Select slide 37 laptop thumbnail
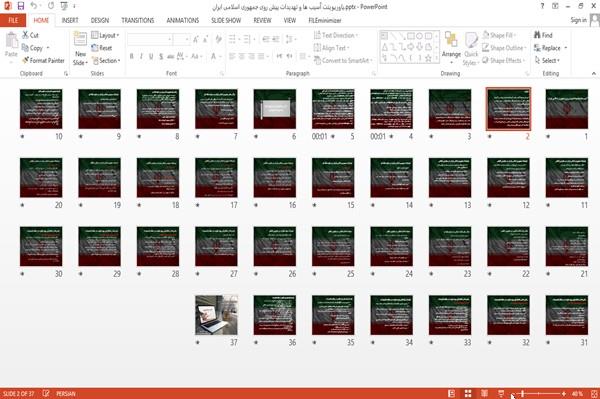Image resolution: width=600 pixels, height=399 pixels. (x=216, y=315)
